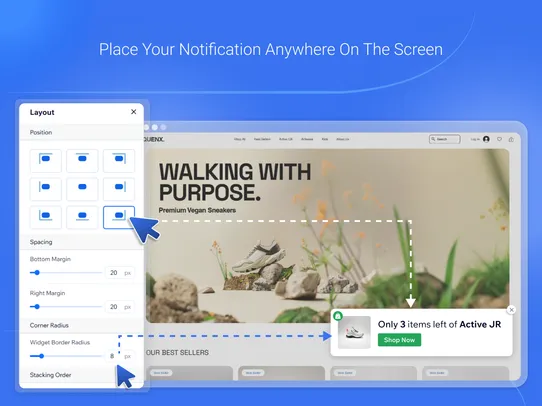The image size is (542, 406).
Task: Open the Best Sellers menu item
Action: 262,139
